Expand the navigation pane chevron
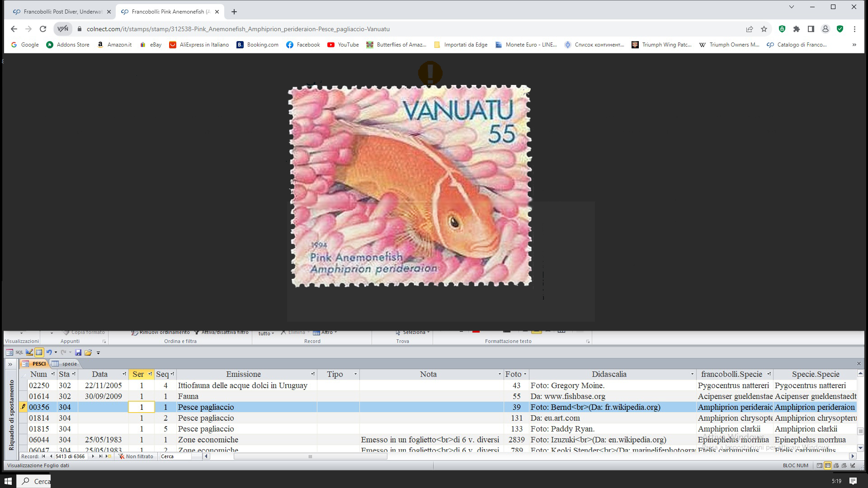868x488 pixels. (x=10, y=364)
